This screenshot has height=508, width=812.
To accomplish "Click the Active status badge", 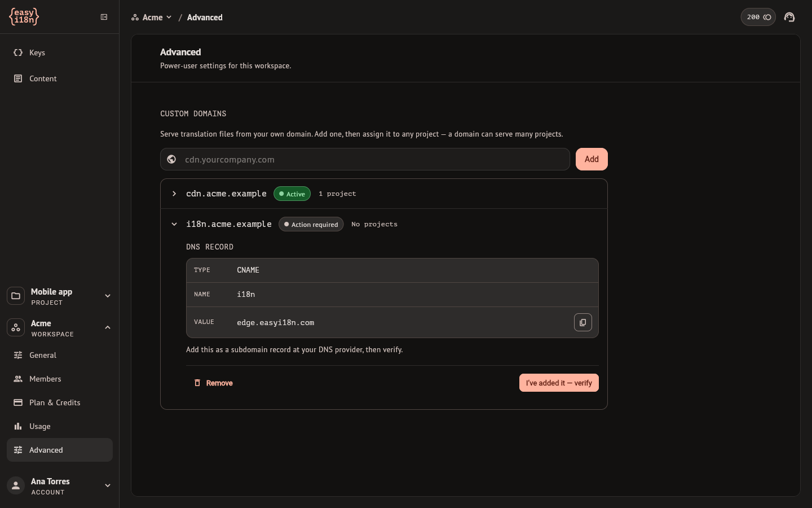I will (292, 194).
